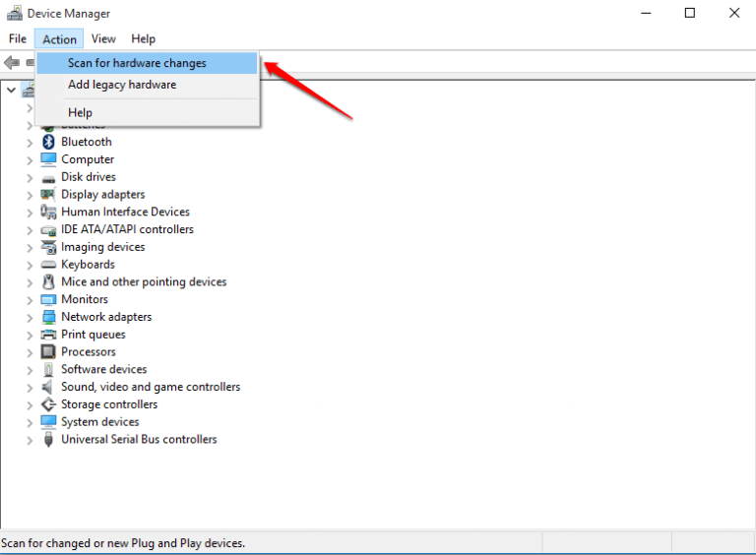Viewport: 756px width, 555px height.
Task: Click the Device Manager title bar icon
Action: click(x=15, y=13)
